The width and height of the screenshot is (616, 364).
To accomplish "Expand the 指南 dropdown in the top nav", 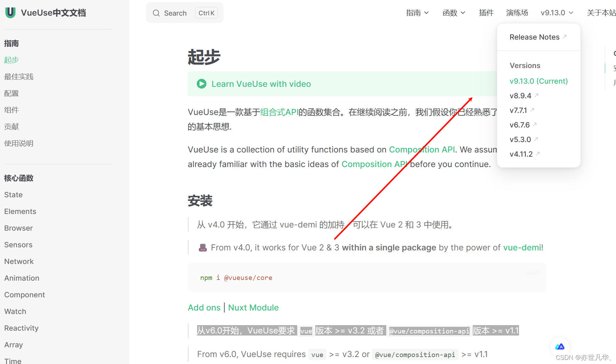I will [417, 13].
